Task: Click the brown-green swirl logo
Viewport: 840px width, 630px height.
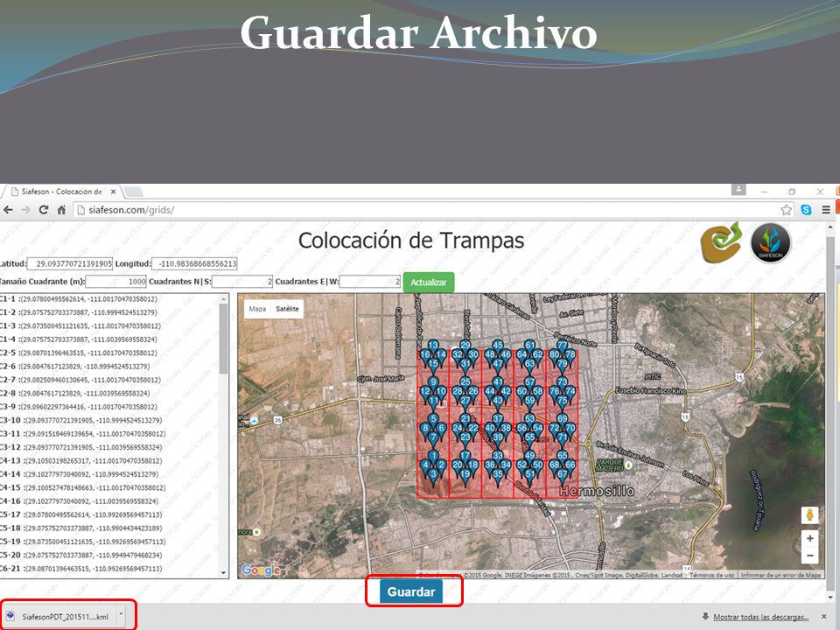Action: pos(721,243)
